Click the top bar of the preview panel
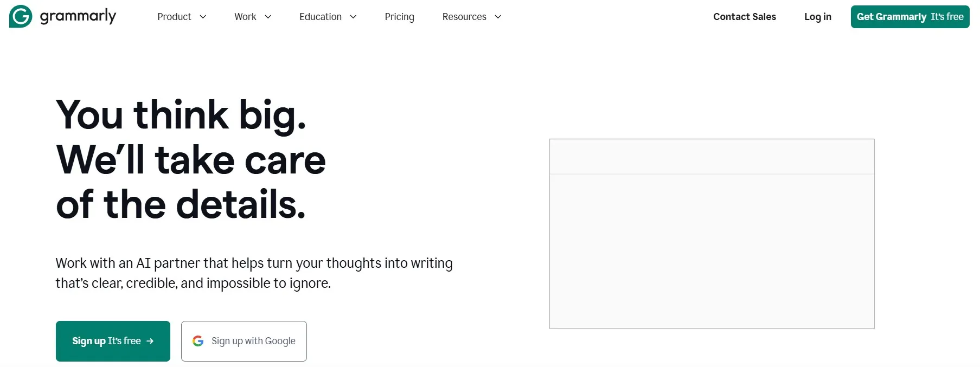 (x=711, y=156)
